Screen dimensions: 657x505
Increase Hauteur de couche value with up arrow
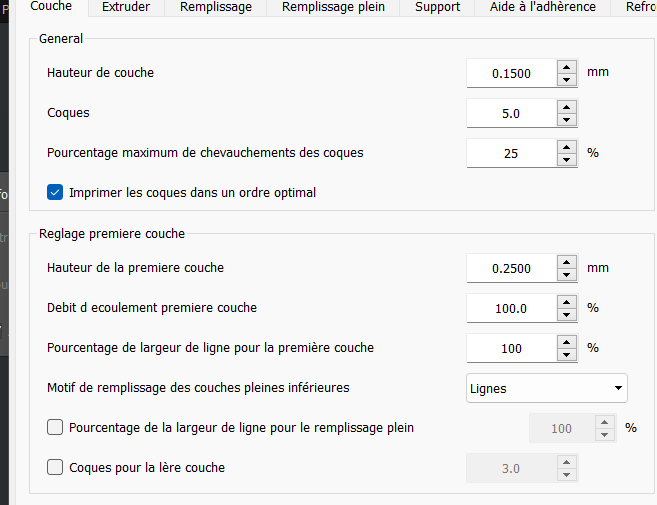pyautogui.click(x=566, y=66)
